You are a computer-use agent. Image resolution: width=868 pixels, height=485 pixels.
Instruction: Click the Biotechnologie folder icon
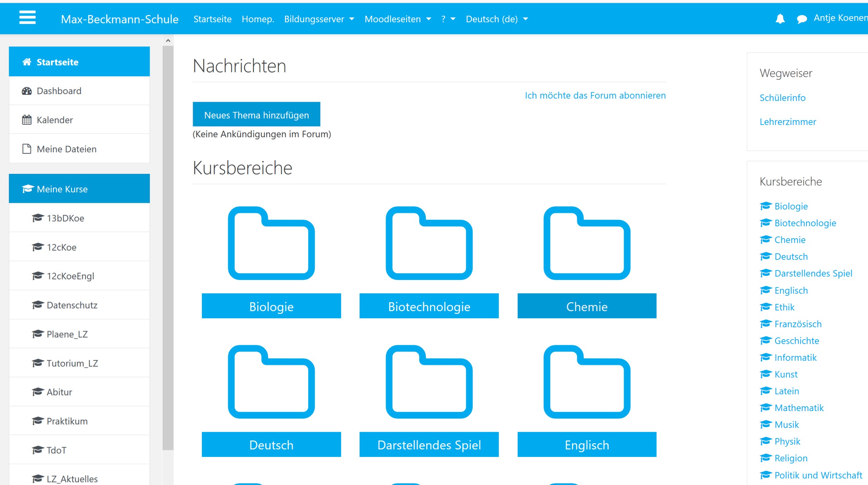tap(429, 243)
